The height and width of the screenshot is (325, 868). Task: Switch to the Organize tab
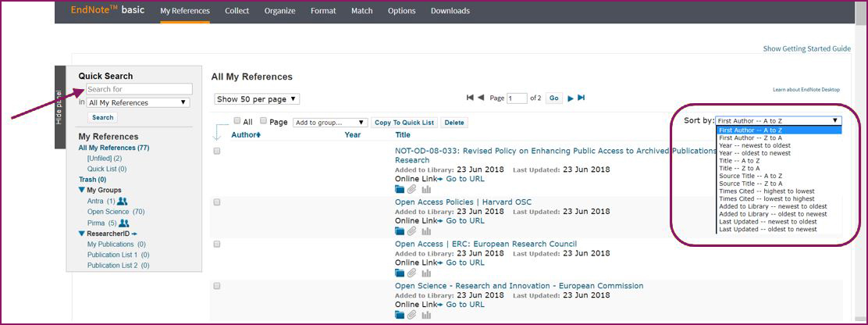pyautogui.click(x=279, y=11)
